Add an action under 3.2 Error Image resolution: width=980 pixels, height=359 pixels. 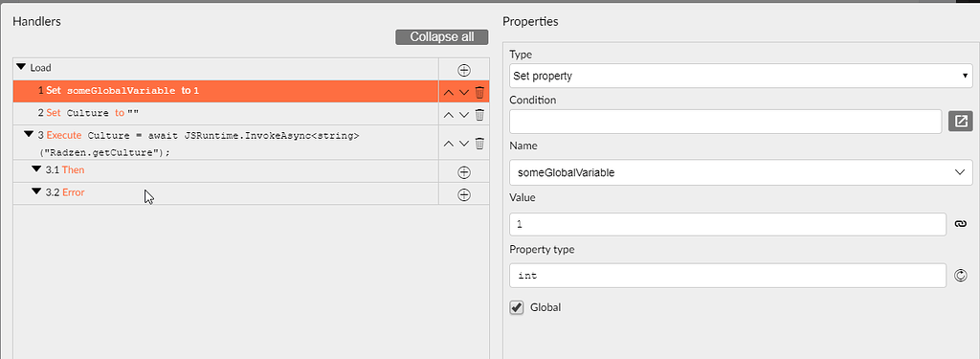pos(464,194)
